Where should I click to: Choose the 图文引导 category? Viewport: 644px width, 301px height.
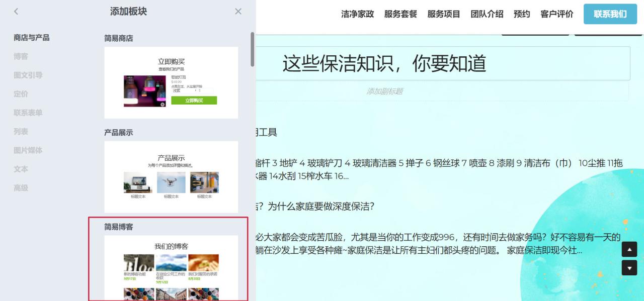28,75
